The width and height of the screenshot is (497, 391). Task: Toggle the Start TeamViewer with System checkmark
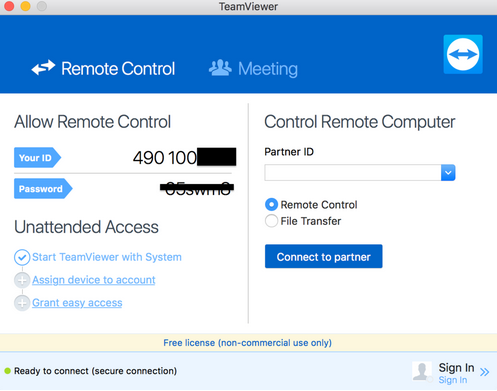22,257
